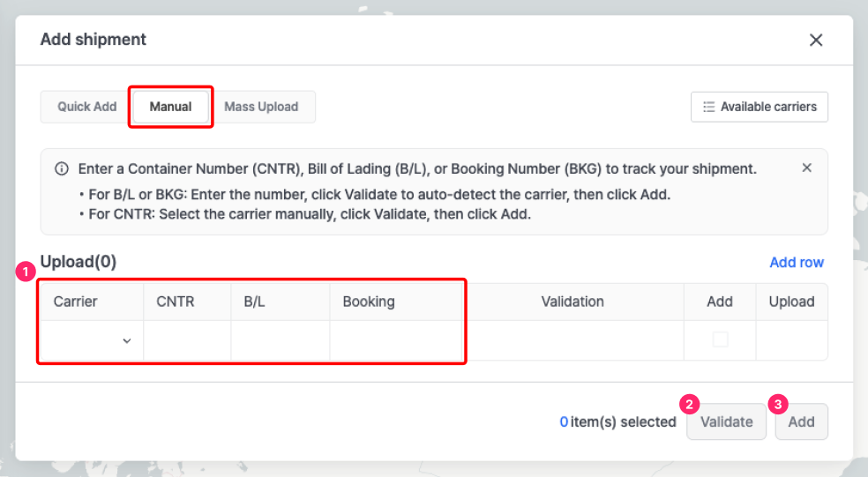This screenshot has width=868, height=477.
Task: Dismiss the info banner with X
Action: (x=806, y=168)
